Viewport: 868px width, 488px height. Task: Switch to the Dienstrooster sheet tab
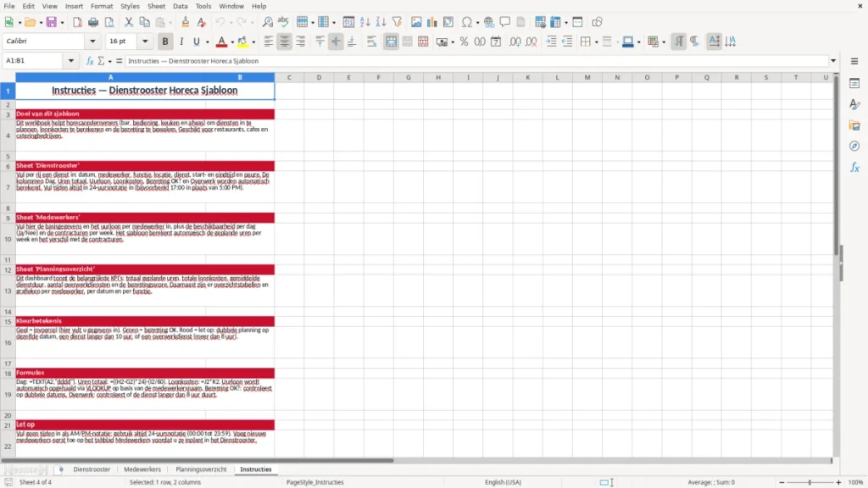tap(92, 469)
